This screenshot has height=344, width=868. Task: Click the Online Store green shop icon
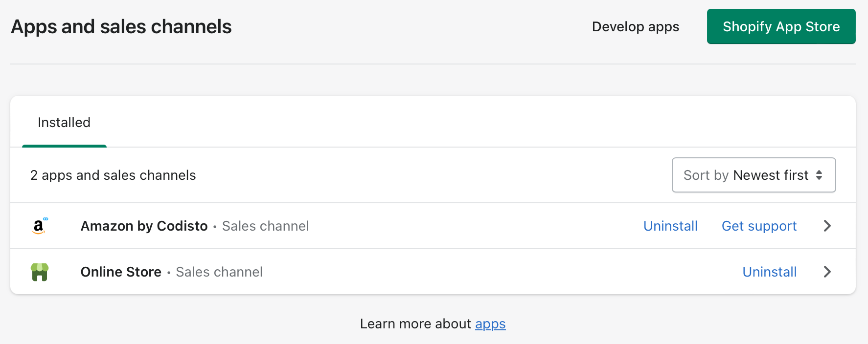[40, 272]
